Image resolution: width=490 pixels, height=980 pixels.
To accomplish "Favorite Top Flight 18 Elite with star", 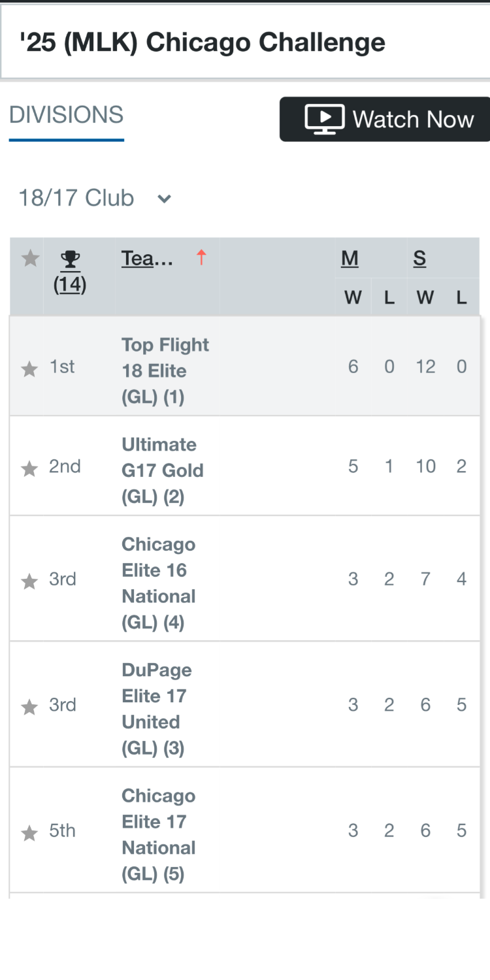I will click(29, 370).
